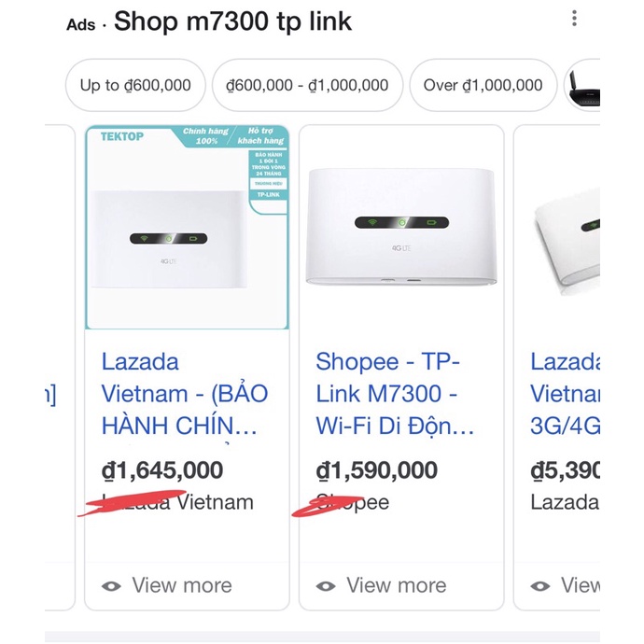644x644 pixels.
Task: Click the ₫1,645,000 price
Action: (x=162, y=469)
